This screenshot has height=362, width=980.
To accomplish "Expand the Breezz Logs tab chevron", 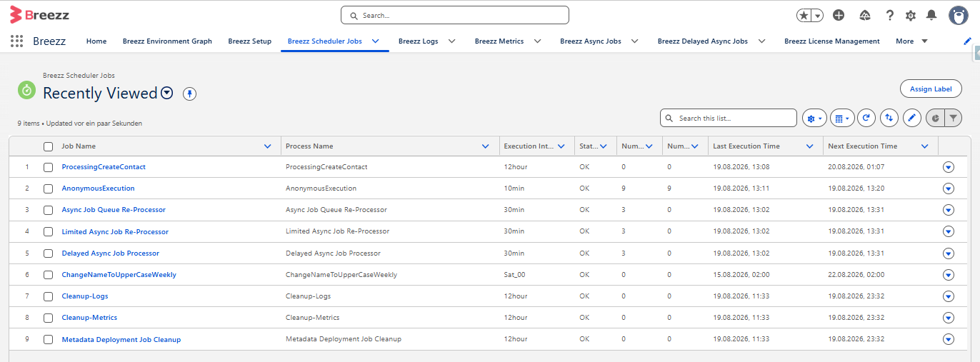I will point(451,41).
